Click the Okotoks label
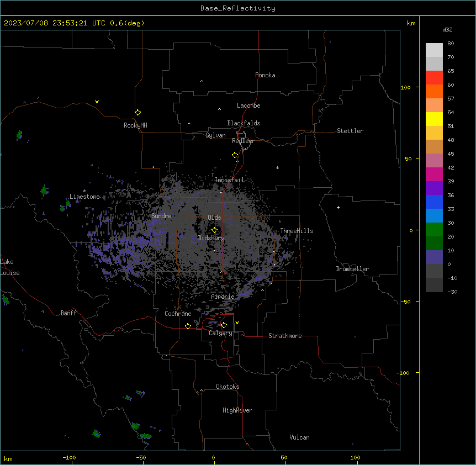Screen dimensions: 476x465 (x=228, y=387)
